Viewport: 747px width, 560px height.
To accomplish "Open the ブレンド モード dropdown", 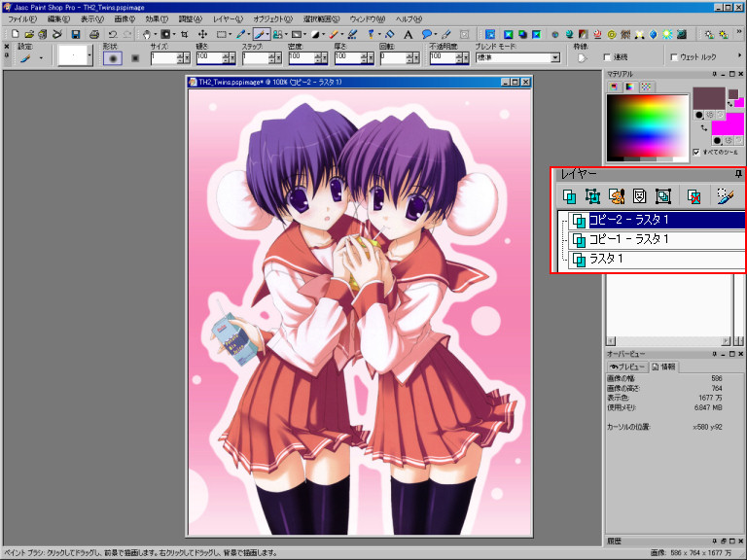I will (x=555, y=57).
